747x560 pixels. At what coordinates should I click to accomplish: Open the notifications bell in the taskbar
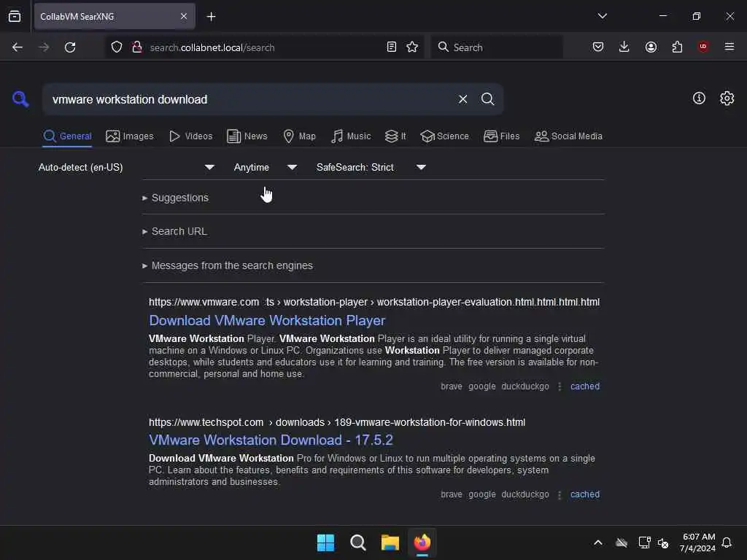727,542
